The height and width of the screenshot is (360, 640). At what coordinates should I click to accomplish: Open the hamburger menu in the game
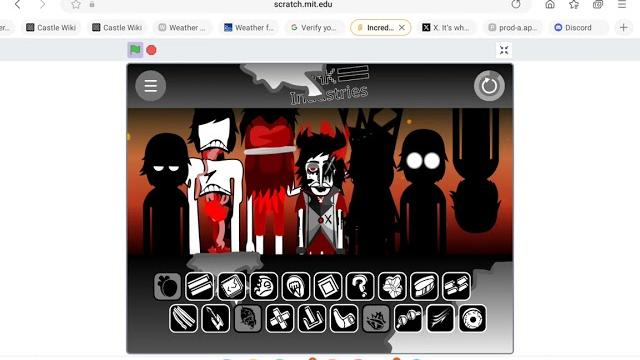[x=151, y=86]
